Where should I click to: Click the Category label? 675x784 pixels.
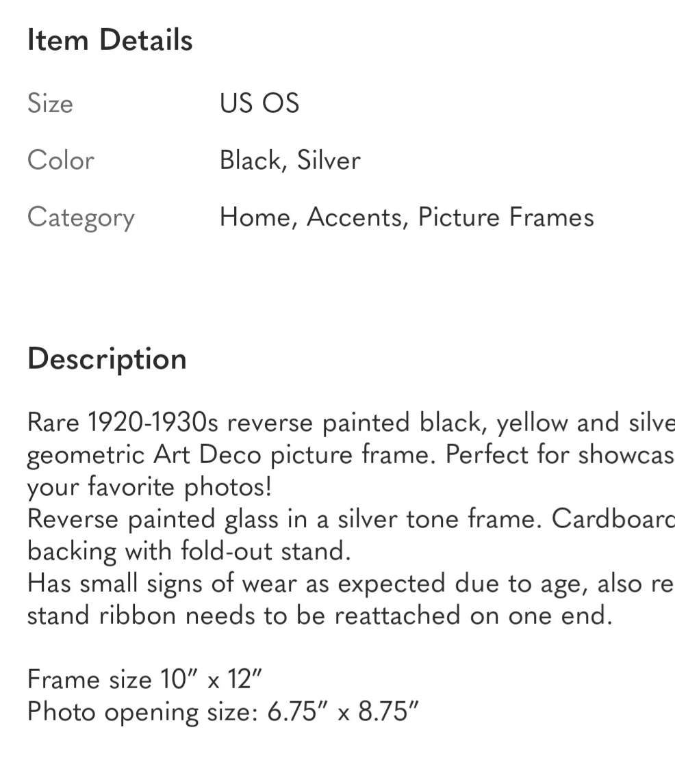(x=81, y=218)
